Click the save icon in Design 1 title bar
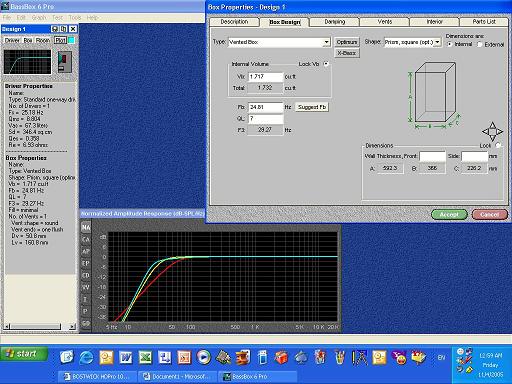 coord(55,29)
